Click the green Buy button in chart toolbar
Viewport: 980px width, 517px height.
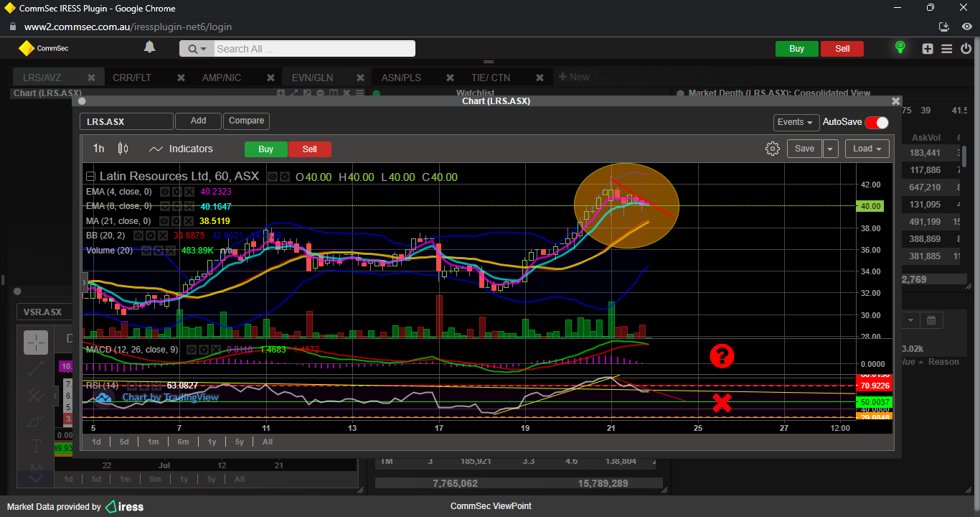[265, 149]
